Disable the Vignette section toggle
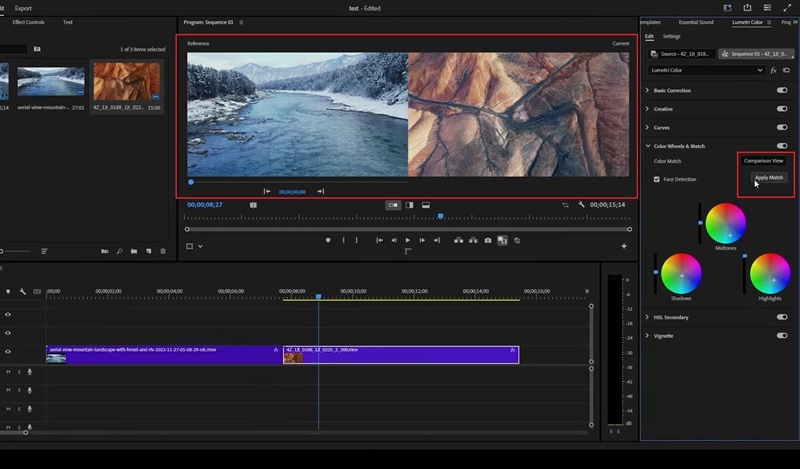Screen dimensions: 800x469 pos(782,336)
